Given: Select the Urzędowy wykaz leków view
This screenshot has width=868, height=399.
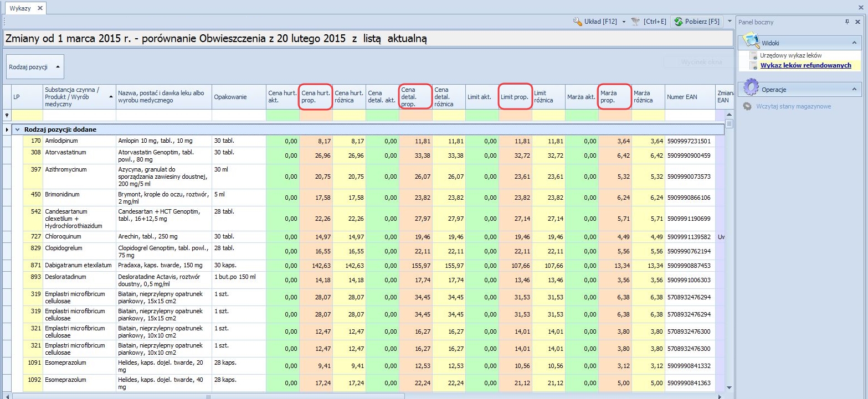Looking at the screenshot, I should [790, 56].
